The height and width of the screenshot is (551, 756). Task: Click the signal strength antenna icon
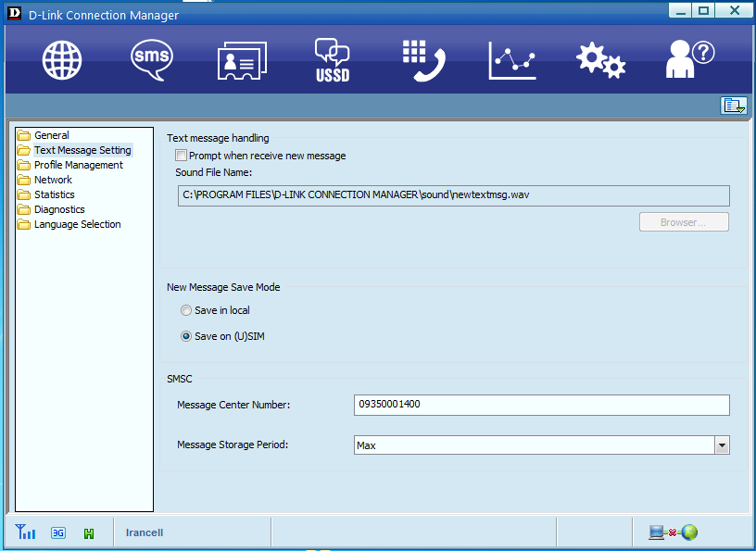[x=25, y=532]
